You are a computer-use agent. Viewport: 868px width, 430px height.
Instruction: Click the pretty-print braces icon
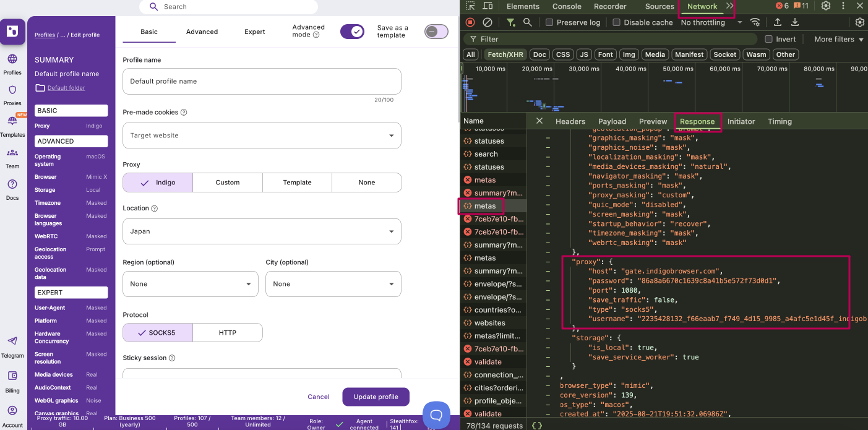(x=537, y=426)
